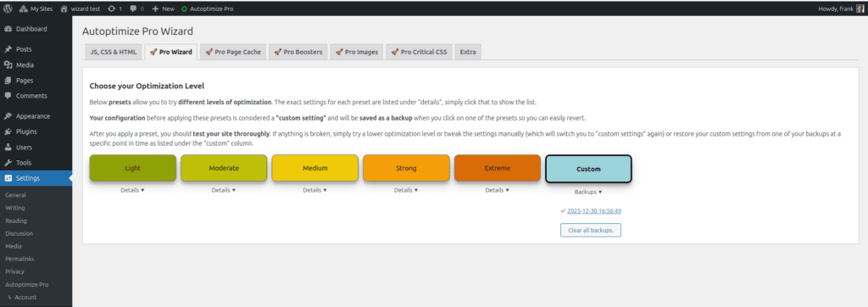Expand Details under Light preset
The height and width of the screenshot is (307, 868).
point(132,190)
